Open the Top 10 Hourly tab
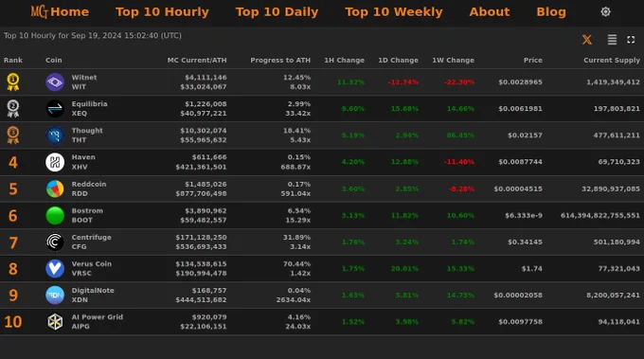Image resolution: width=644 pixels, height=359 pixels. coord(162,12)
